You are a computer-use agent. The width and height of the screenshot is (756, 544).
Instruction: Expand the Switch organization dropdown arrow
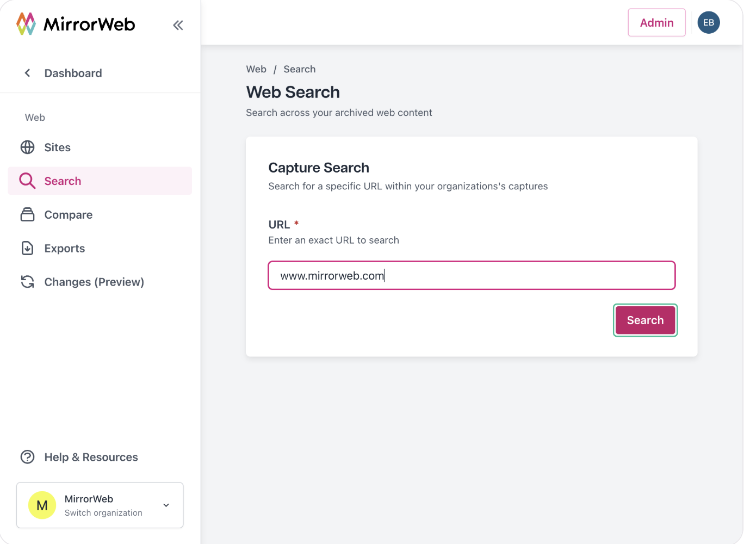(166, 505)
